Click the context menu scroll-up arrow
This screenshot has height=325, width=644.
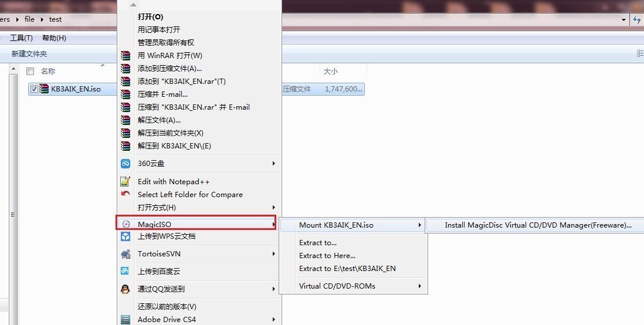pyautogui.click(x=133, y=5)
